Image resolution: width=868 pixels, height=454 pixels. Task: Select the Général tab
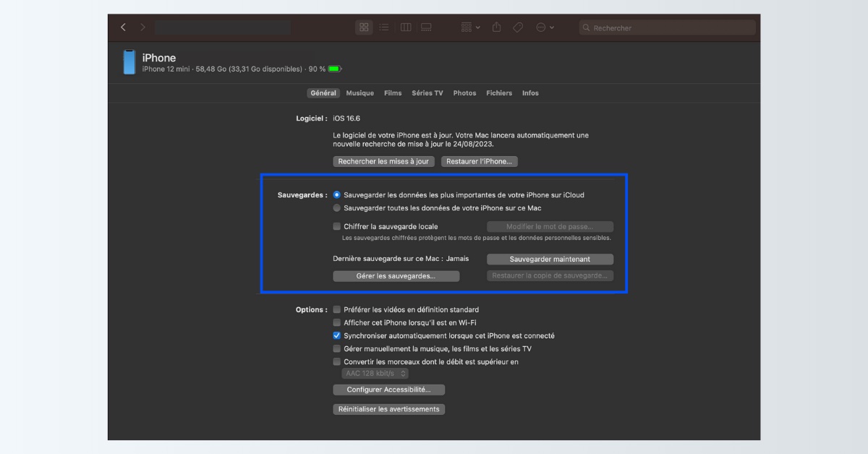click(323, 93)
